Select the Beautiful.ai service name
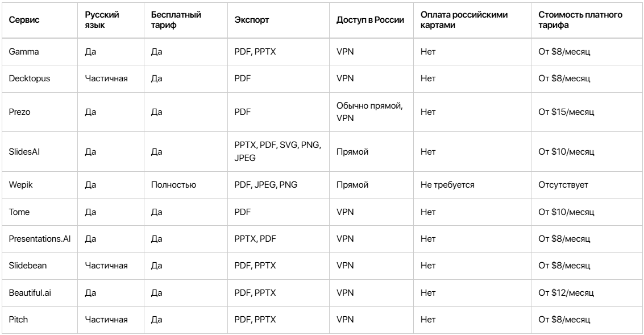The height and width of the screenshot is (335, 644). (x=30, y=293)
